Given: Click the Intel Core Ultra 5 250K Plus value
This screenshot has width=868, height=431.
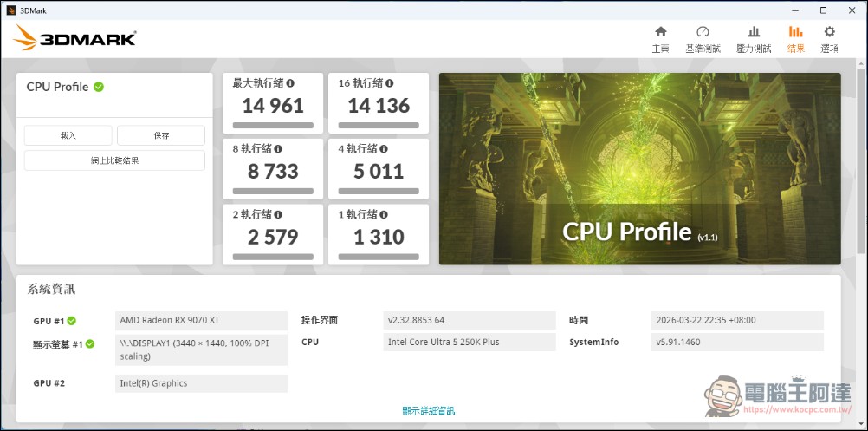Looking at the screenshot, I should [470, 342].
